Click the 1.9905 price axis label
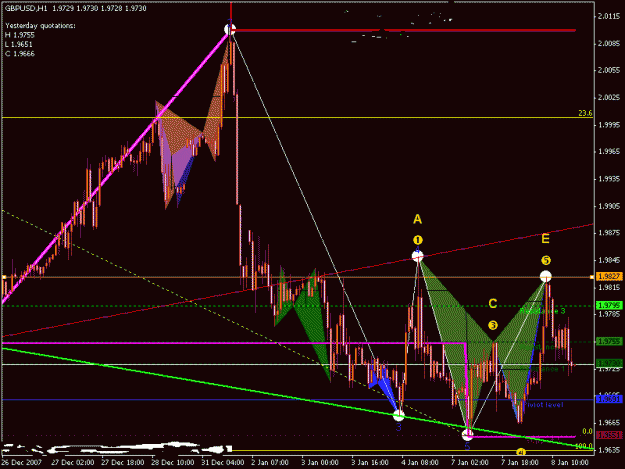The width and height of the screenshot is (625, 469). [x=609, y=206]
